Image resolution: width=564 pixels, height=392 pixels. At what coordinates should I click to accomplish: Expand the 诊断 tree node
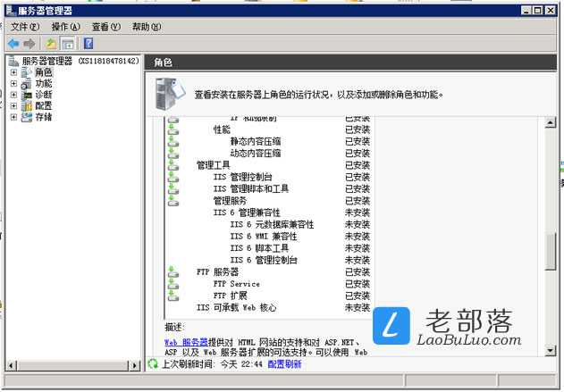point(13,95)
